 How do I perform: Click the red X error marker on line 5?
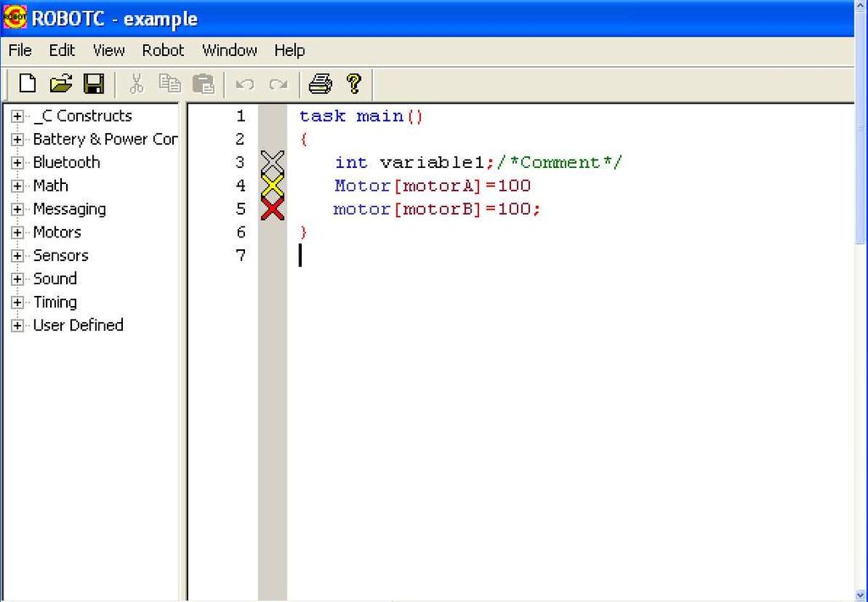pos(272,209)
